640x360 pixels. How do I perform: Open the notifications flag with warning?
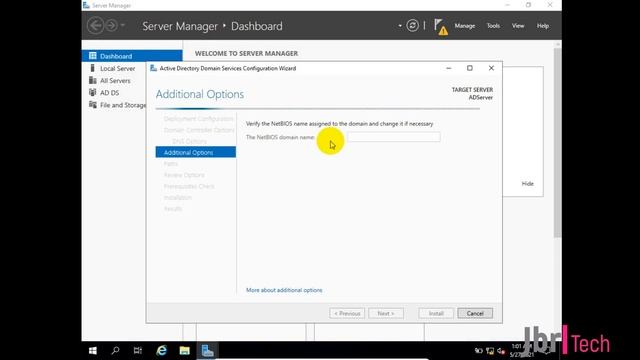tap(440, 27)
